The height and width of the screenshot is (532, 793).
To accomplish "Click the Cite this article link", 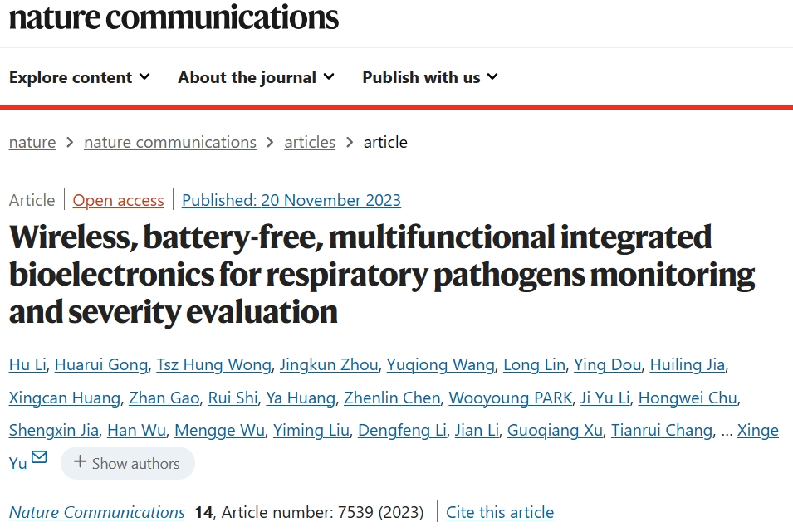I will click(x=500, y=512).
